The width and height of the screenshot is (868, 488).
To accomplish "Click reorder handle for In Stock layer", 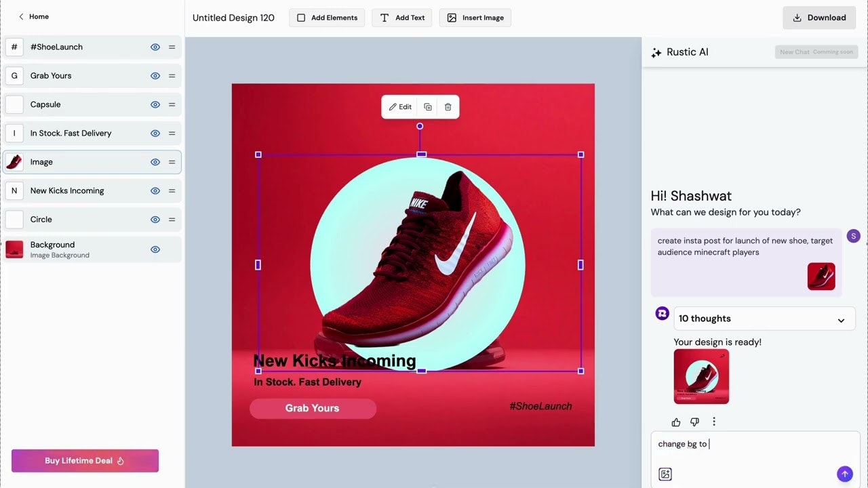I will pyautogui.click(x=172, y=134).
